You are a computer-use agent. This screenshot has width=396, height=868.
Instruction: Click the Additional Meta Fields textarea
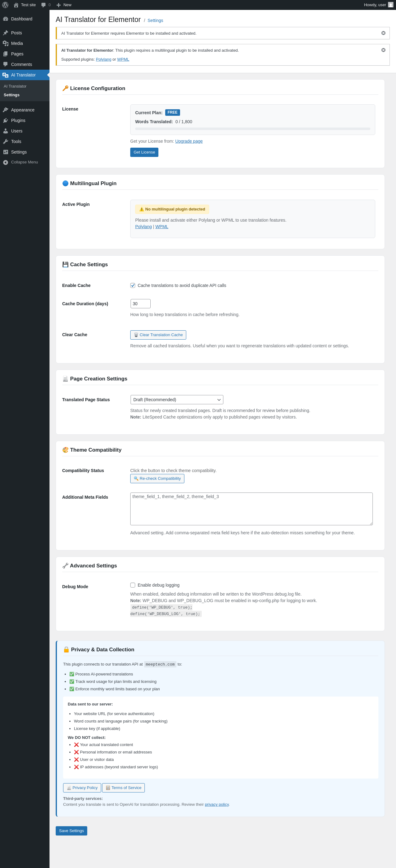[251, 509]
